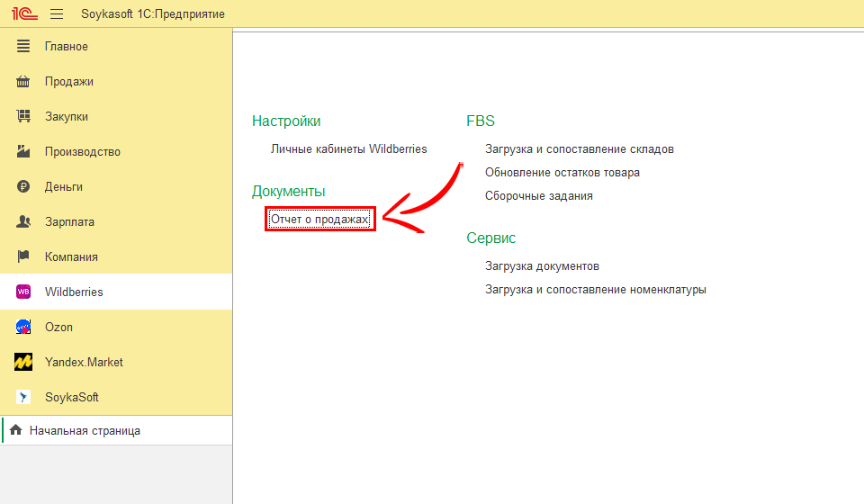Image resolution: width=864 pixels, height=504 pixels.
Task: Open Личные кабинеты Wildberries link
Action: click(x=349, y=149)
